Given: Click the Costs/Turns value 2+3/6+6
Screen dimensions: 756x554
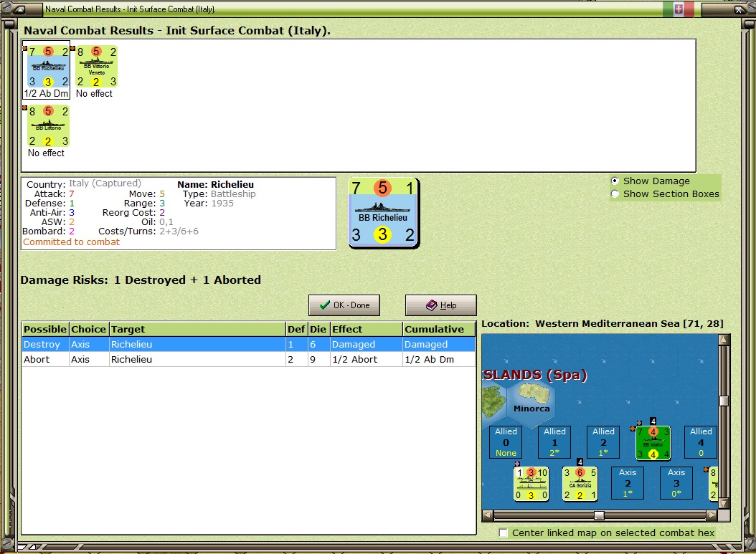Looking at the screenshot, I should [x=179, y=231].
